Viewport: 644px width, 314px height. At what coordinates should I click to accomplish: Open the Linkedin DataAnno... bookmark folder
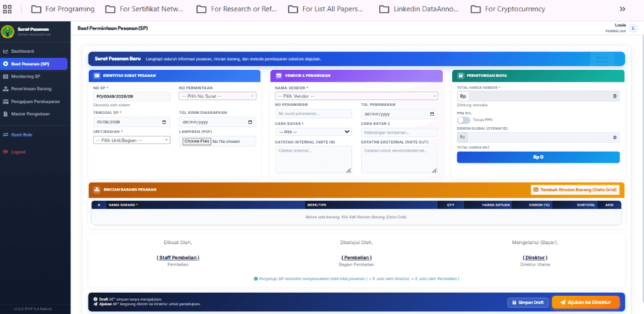(418, 9)
